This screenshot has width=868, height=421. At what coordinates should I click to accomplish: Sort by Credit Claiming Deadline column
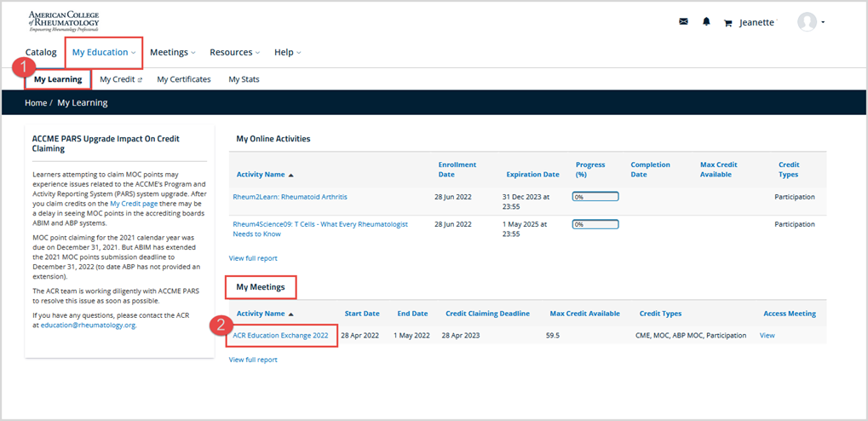[488, 314]
